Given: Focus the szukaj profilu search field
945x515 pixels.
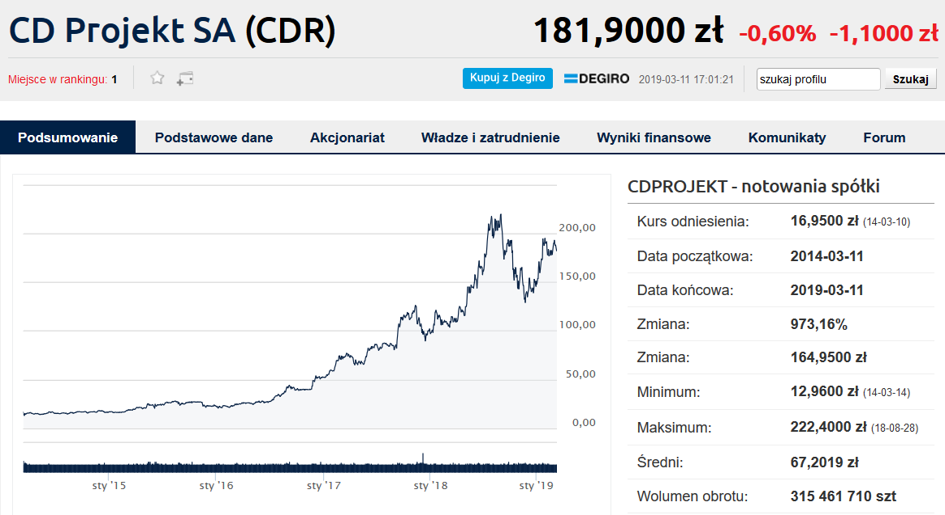Looking at the screenshot, I should coord(818,79).
